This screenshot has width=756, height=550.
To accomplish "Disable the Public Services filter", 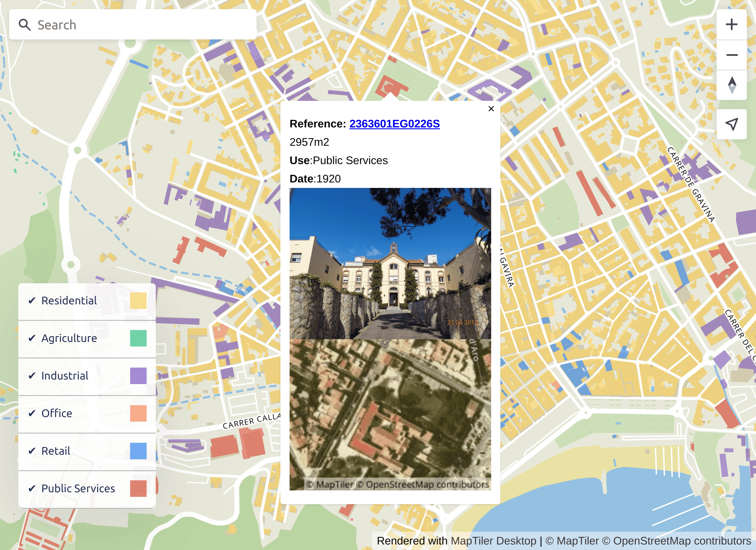I will click(x=32, y=488).
